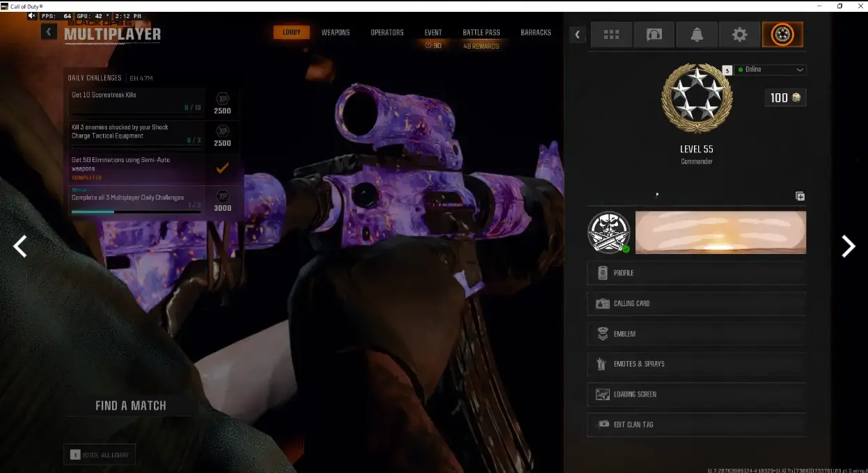Viewport: 868px width, 473px height.
Task: Toggle the muted speaker icon near FPS
Action: pyautogui.click(x=32, y=16)
